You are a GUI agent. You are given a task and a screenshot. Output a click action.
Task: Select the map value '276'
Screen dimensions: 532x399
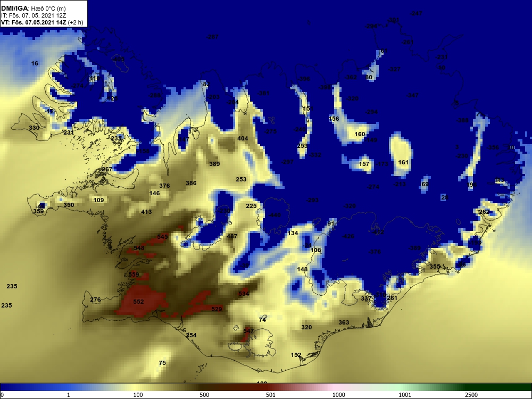click(x=95, y=300)
